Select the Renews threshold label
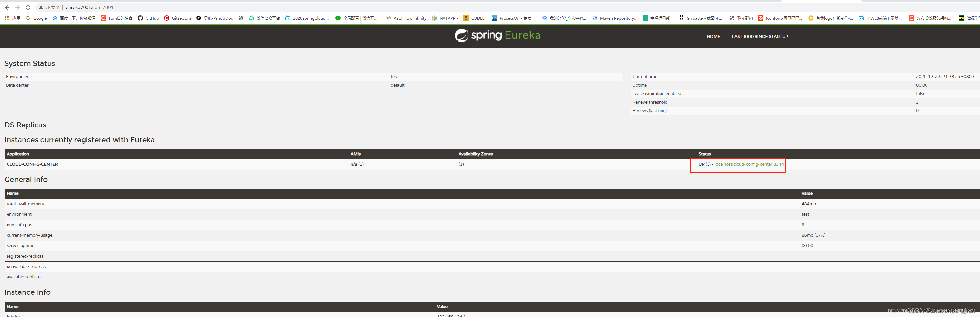The height and width of the screenshot is (317, 980). (650, 102)
